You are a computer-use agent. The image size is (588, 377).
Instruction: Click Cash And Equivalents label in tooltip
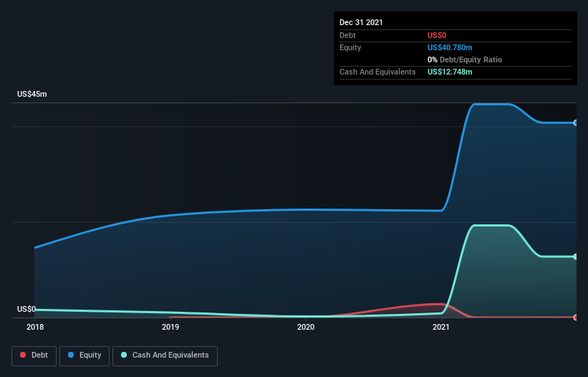pos(377,72)
